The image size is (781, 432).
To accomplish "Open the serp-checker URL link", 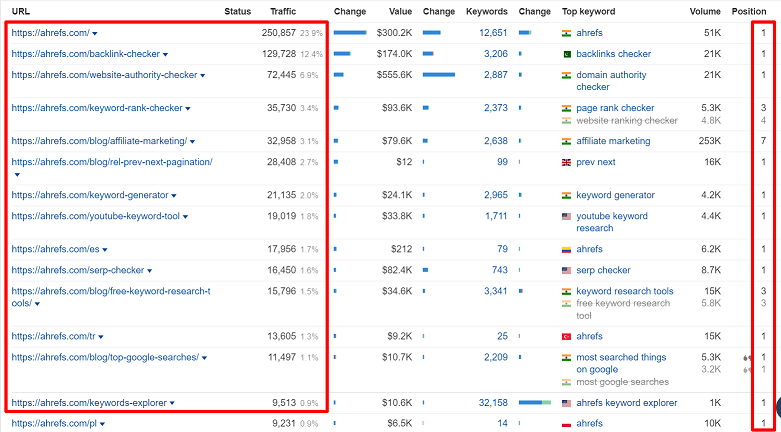I will [x=78, y=270].
